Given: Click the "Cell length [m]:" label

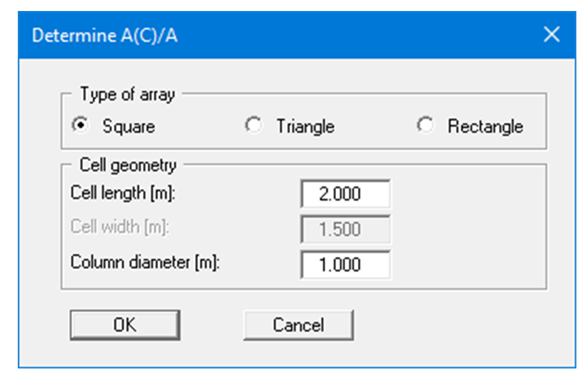Looking at the screenshot, I should click(123, 194).
